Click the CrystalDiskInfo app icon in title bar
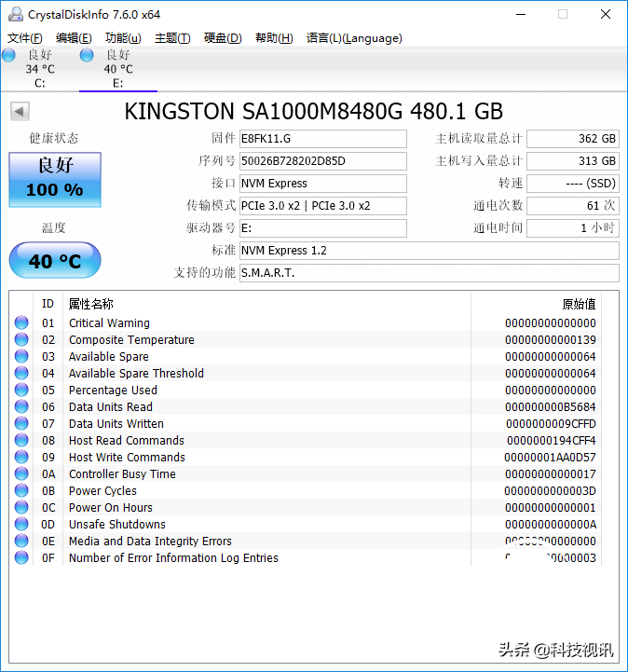This screenshot has width=628, height=672. (16, 14)
